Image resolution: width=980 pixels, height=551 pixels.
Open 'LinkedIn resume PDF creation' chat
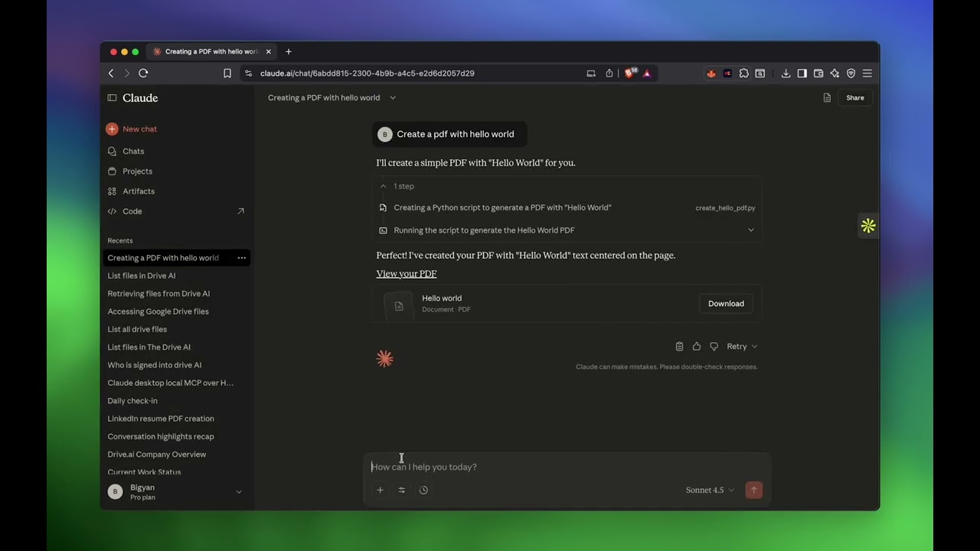tap(161, 419)
